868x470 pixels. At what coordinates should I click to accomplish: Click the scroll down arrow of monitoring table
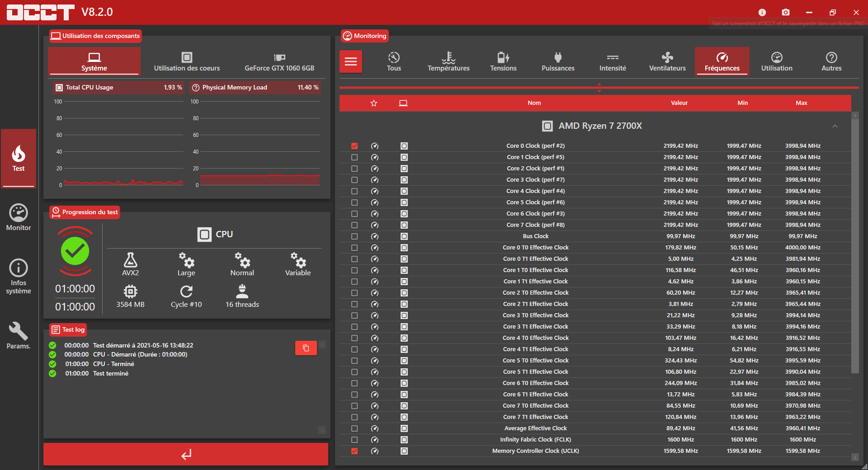[x=855, y=457]
